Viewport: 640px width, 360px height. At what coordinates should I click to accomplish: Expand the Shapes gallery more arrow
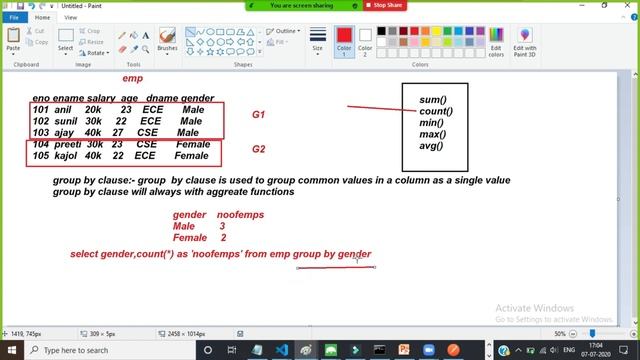[260, 52]
